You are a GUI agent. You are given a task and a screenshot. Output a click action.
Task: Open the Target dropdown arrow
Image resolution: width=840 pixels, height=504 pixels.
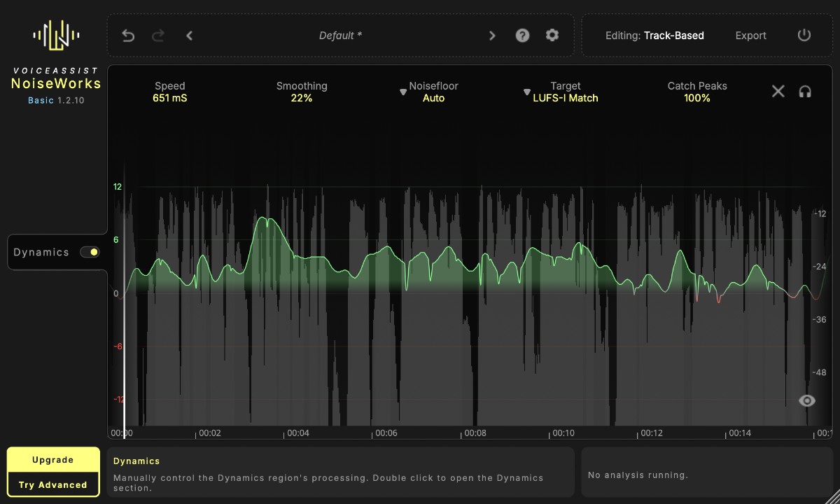pyautogui.click(x=526, y=92)
